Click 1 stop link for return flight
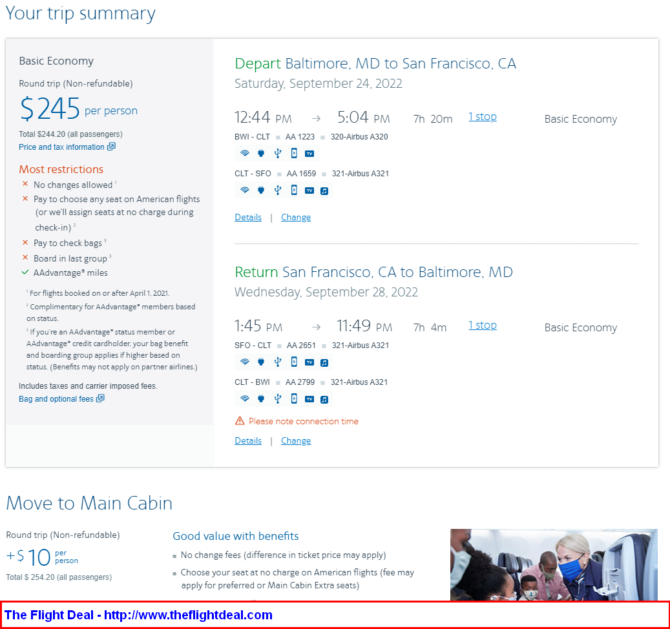The image size is (670, 629). coord(482,325)
